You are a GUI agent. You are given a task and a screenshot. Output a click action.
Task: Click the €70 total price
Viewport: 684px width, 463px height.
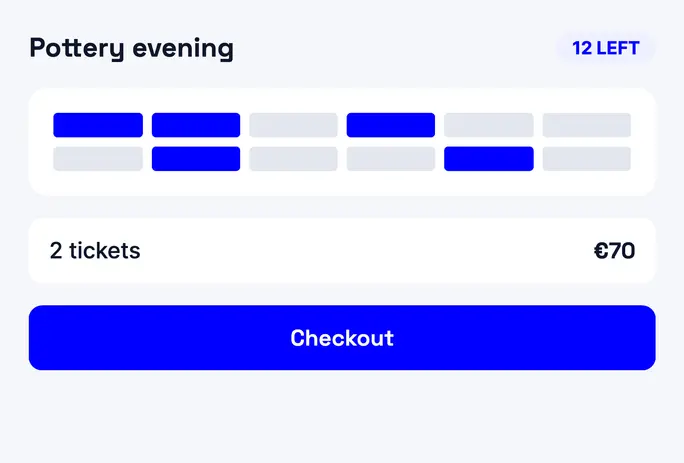tap(614, 250)
